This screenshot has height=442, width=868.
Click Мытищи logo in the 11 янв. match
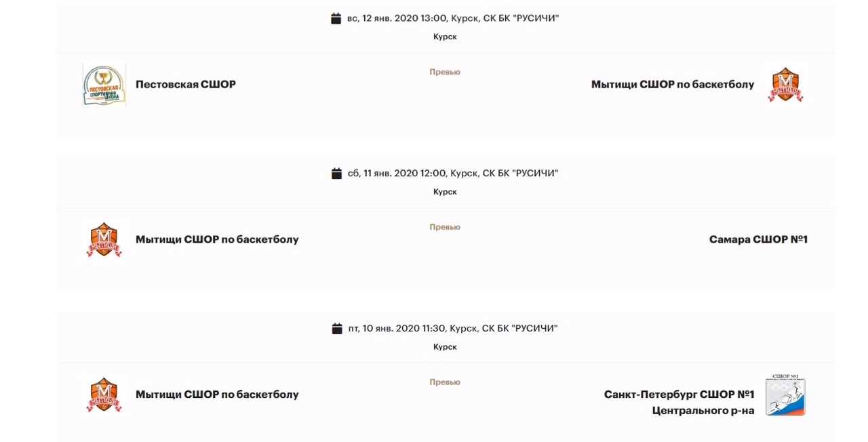(x=104, y=240)
